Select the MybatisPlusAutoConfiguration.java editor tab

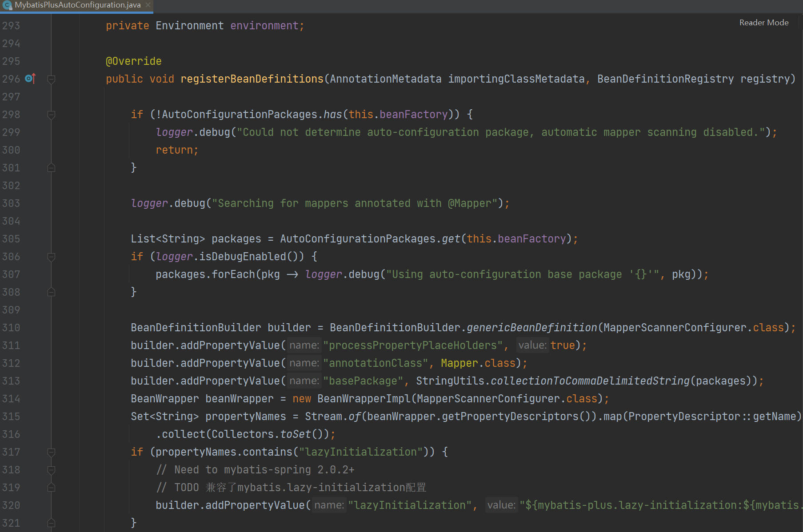[x=77, y=5]
